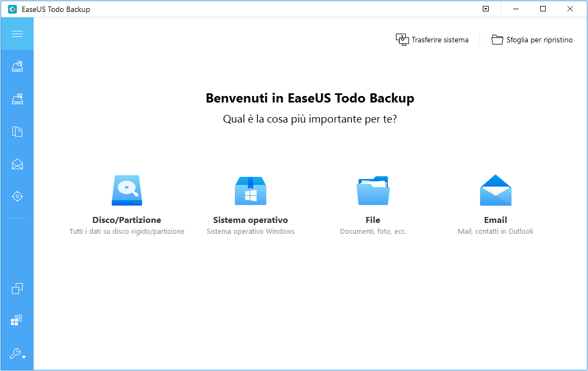Expand the sidebar hamburger menu
This screenshot has width=588, height=371.
click(17, 34)
